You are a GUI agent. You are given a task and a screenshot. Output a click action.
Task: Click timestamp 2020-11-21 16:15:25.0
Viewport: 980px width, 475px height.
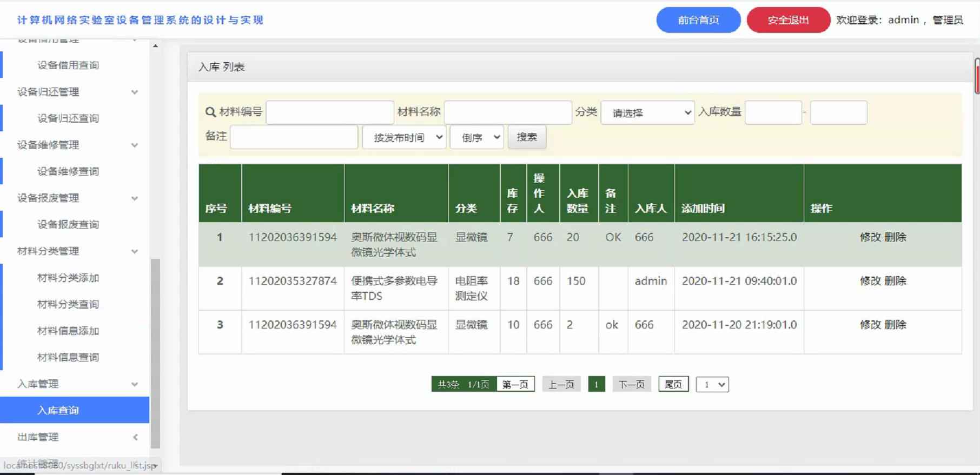(739, 237)
